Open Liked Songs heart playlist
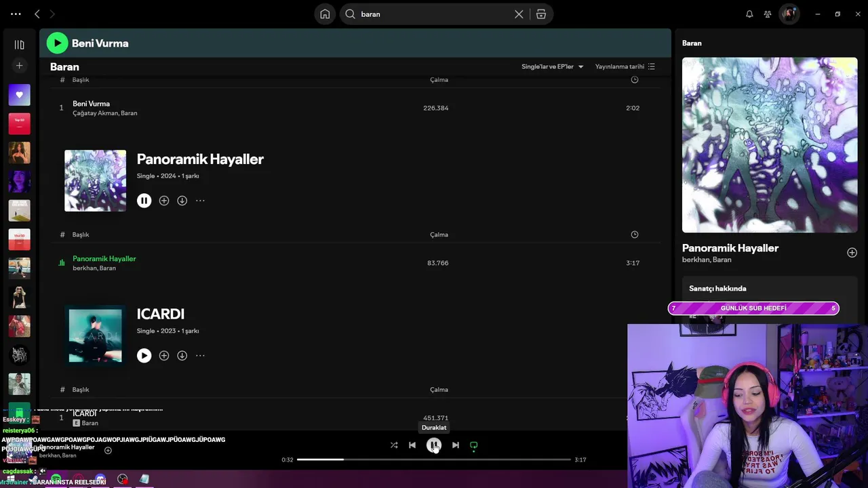Screen dimensions: 868x488 (x=19, y=95)
